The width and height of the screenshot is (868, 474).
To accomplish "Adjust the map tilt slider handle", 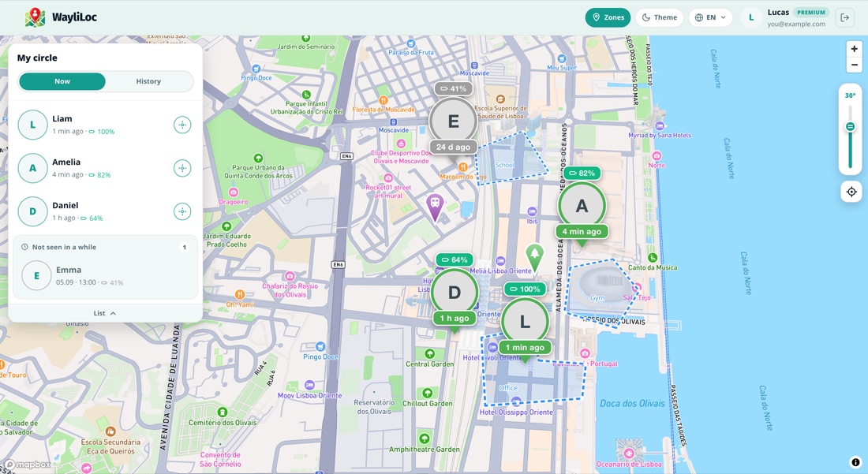I will pos(851,127).
